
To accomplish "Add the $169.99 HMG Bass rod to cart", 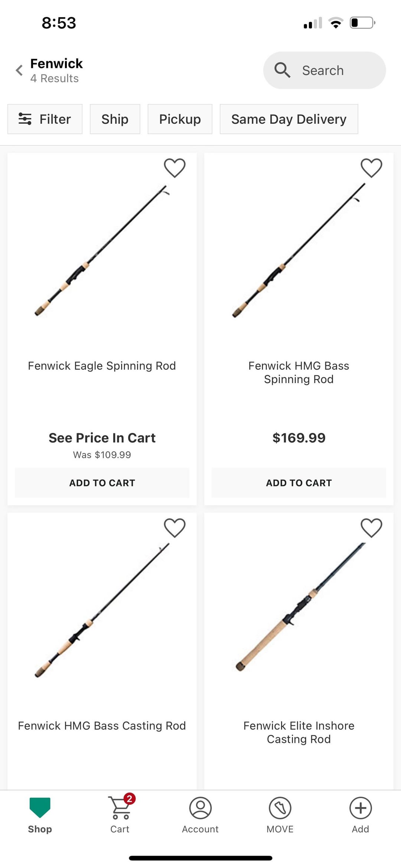I will (x=299, y=483).
